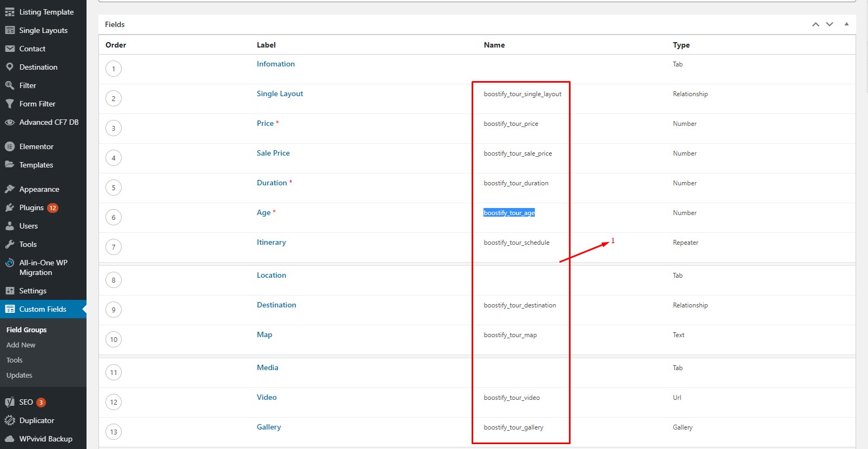This screenshot has width=868, height=449.
Task: Click the WPvivid Backup cloud icon
Action: (10, 439)
